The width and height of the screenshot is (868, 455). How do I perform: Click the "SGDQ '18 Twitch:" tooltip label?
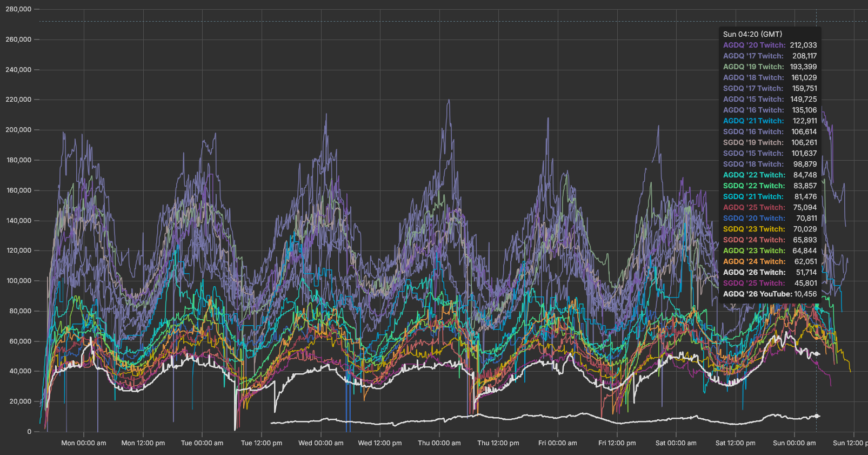tap(753, 164)
